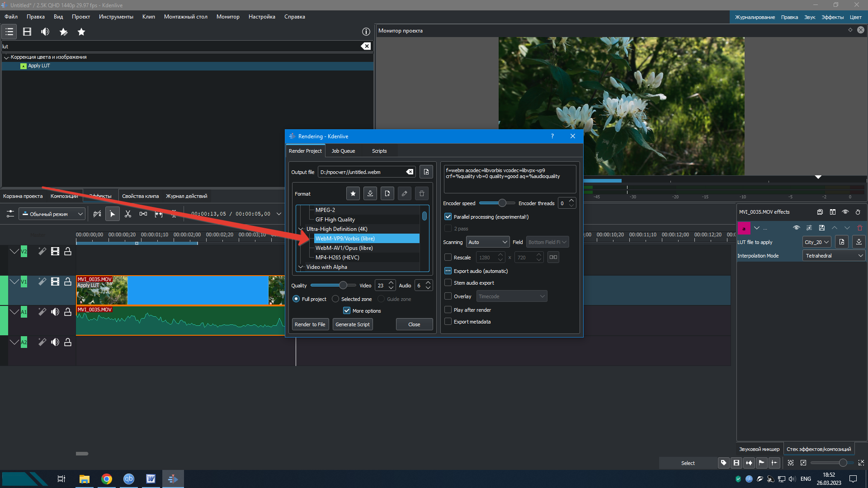
Task: Switch to Scripts tab
Action: (379, 151)
